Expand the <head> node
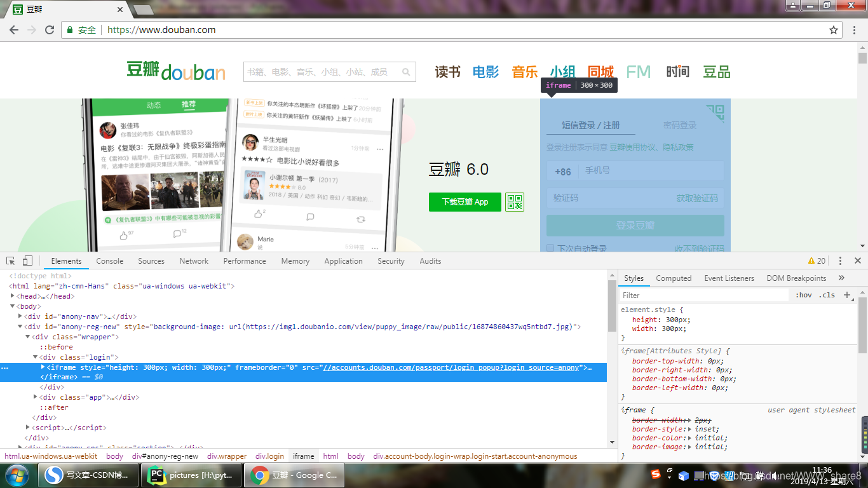The height and width of the screenshot is (488, 868). click(13, 296)
